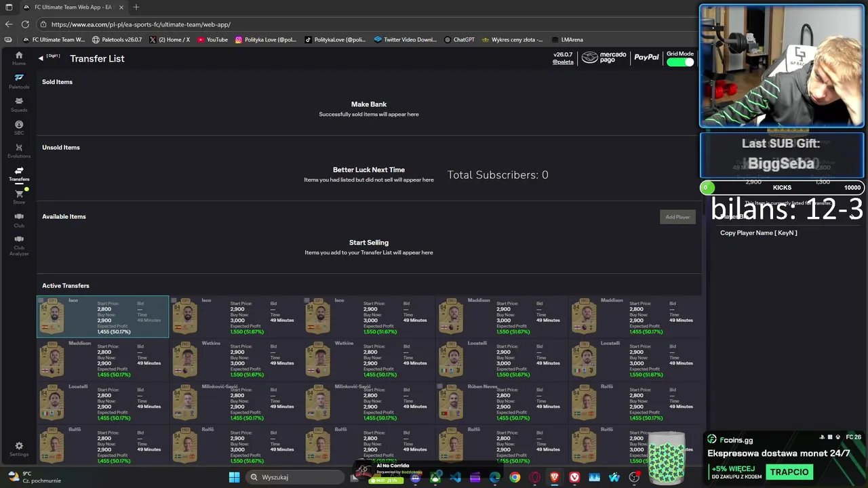Click the browser back arrow
This screenshot has width=868, height=488.
pos(8,24)
